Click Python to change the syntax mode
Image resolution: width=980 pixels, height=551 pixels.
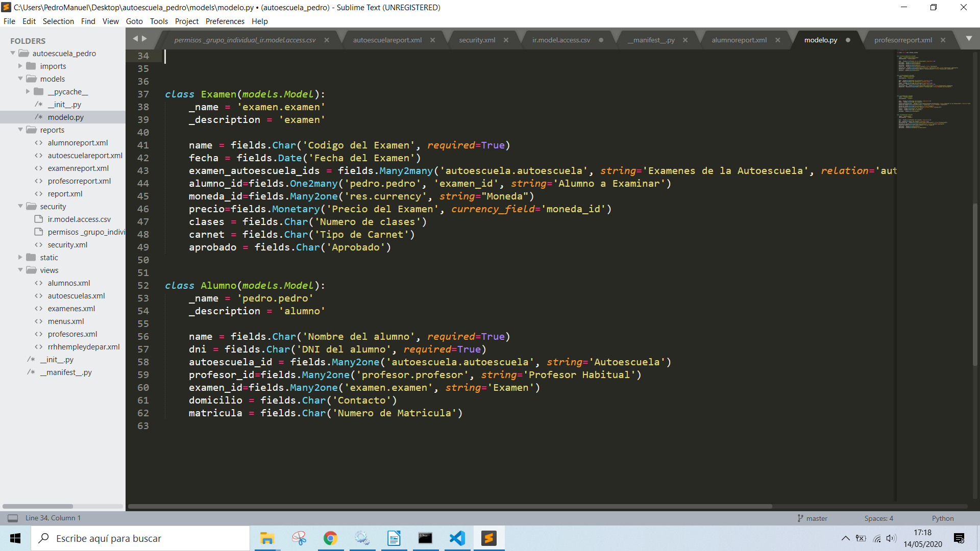[x=942, y=518]
